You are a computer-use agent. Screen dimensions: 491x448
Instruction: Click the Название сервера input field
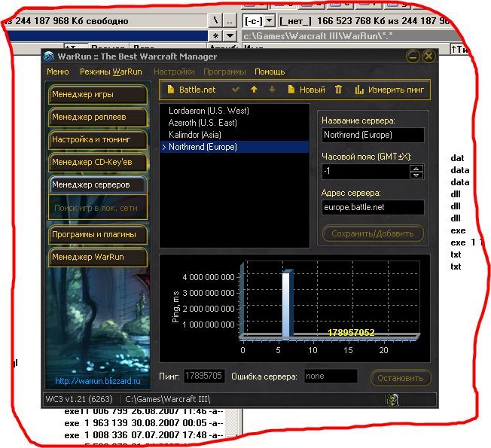point(373,135)
